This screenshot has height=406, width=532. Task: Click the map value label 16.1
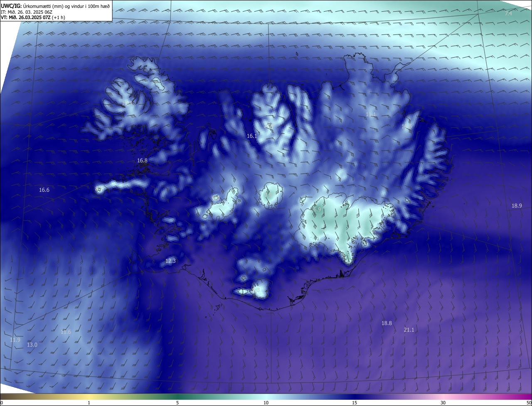click(252, 136)
